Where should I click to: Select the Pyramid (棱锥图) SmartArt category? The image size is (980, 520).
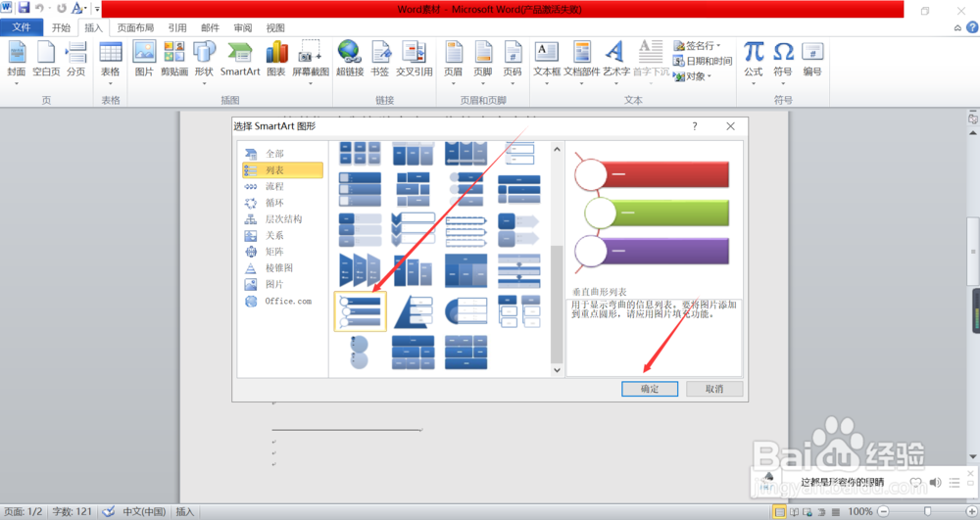tap(282, 267)
